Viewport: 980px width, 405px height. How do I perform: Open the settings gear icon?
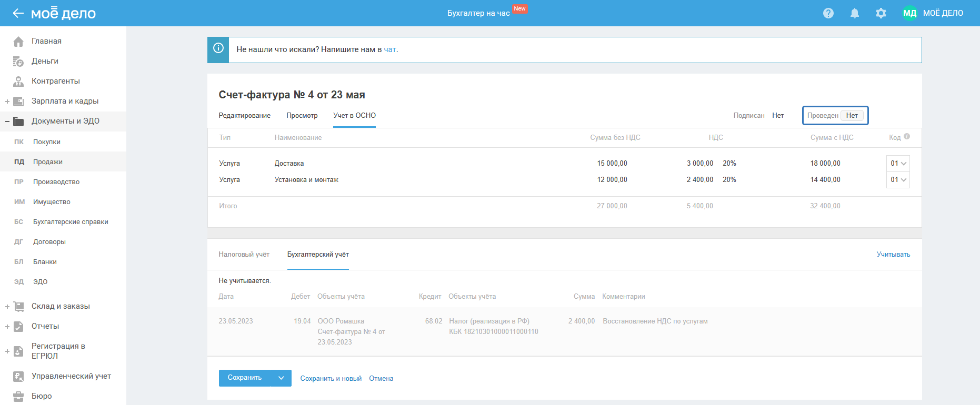(x=881, y=13)
